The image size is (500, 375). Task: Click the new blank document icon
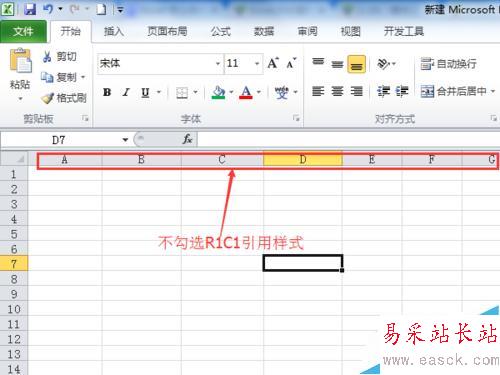101,9
